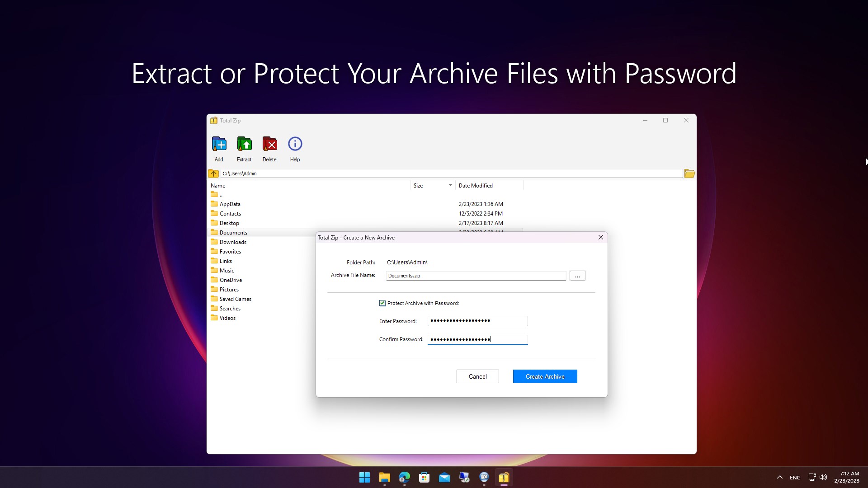Open the Size column sort dropdown
The width and height of the screenshot is (868, 488).
point(450,185)
